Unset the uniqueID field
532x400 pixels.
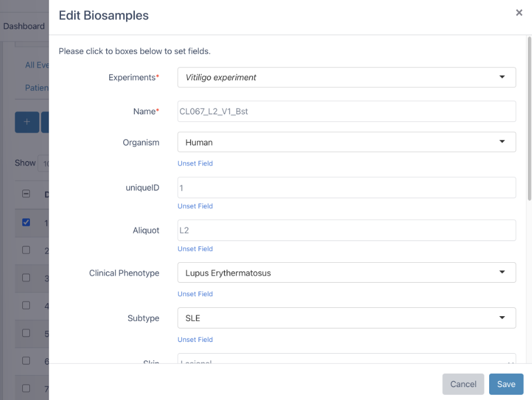pyautogui.click(x=195, y=206)
